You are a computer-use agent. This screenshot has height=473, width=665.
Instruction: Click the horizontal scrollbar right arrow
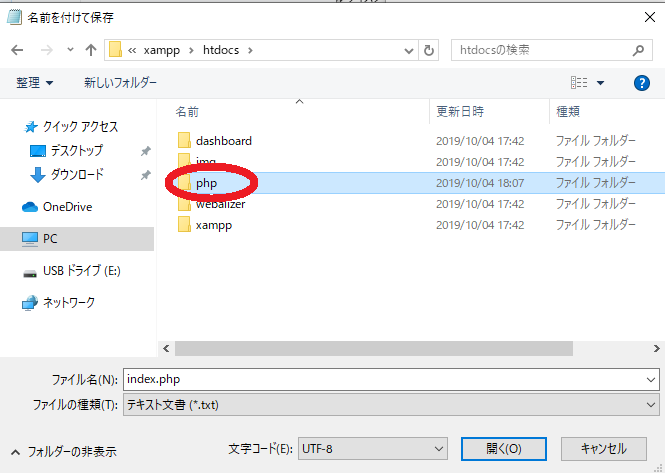[657, 349]
